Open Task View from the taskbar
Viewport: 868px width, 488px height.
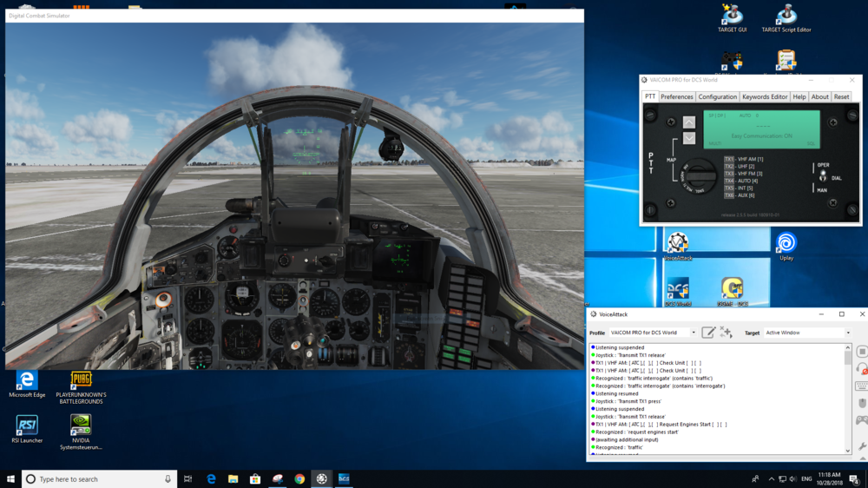[188, 479]
